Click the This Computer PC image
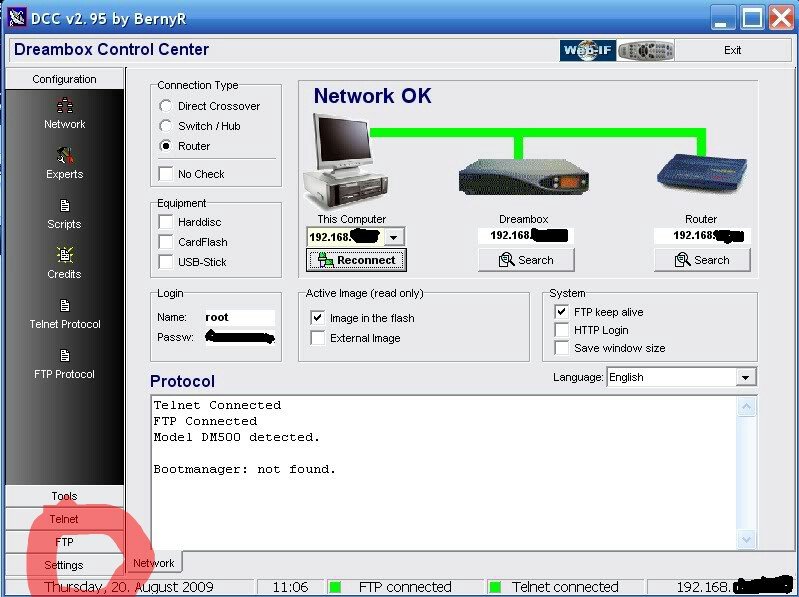This screenshot has height=597, width=799. click(x=345, y=160)
